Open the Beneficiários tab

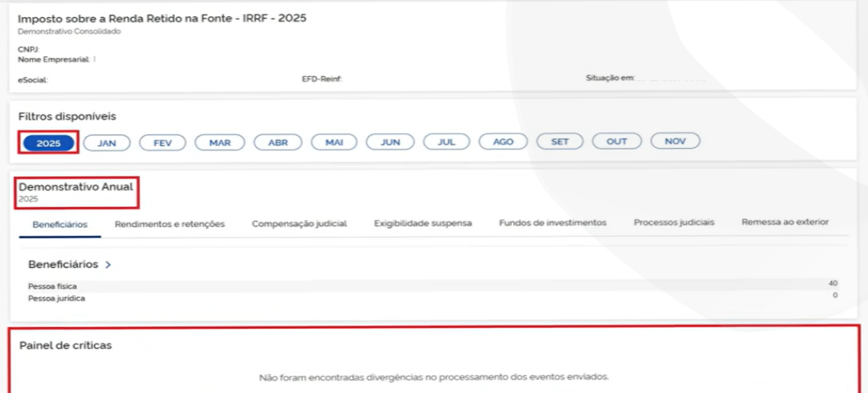pos(60,223)
